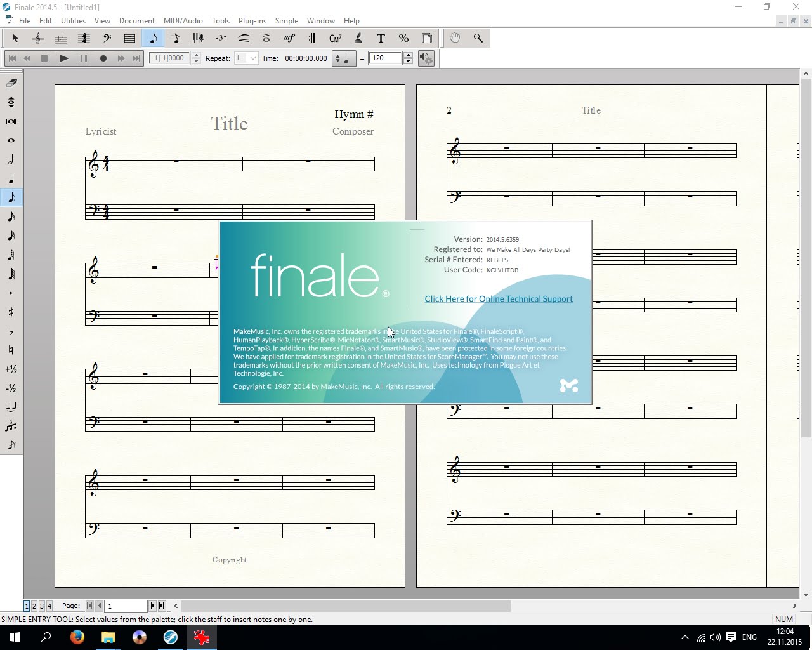Screen dimensions: 812x650
Task: Click the Record button in playback controls
Action: [x=103, y=58]
